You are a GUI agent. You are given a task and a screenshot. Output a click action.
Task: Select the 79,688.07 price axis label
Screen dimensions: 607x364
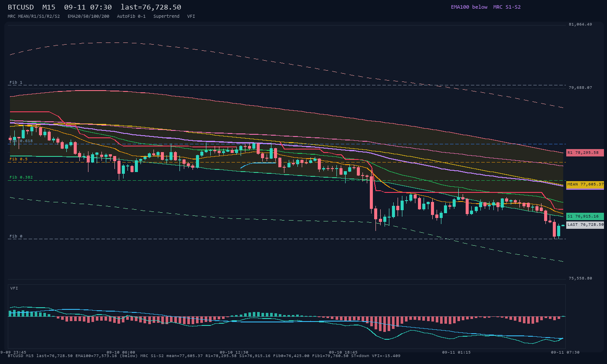click(x=580, y=88)
